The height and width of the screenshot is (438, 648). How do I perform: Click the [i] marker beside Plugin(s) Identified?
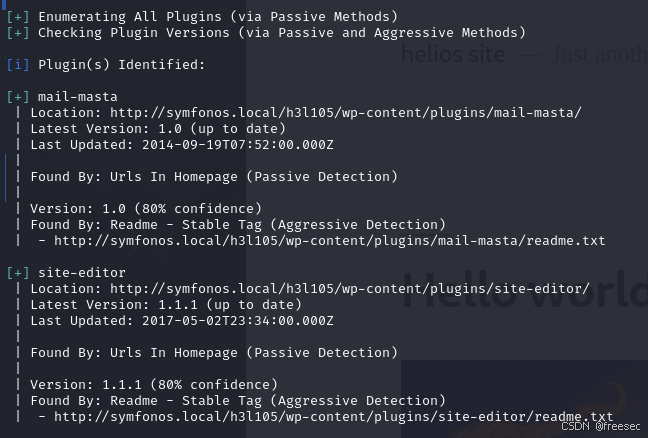pyautogui.click(x=18, y=65)
